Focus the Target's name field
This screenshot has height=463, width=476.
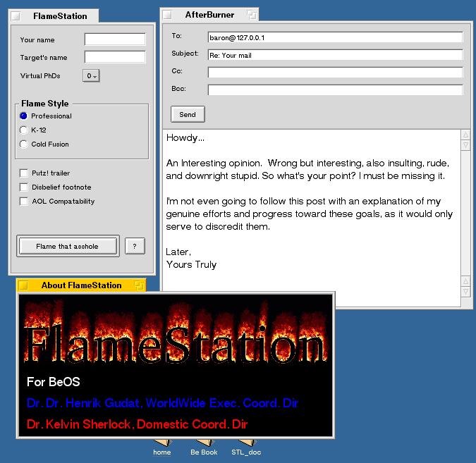pyautogui.click(x=115, y=57)
